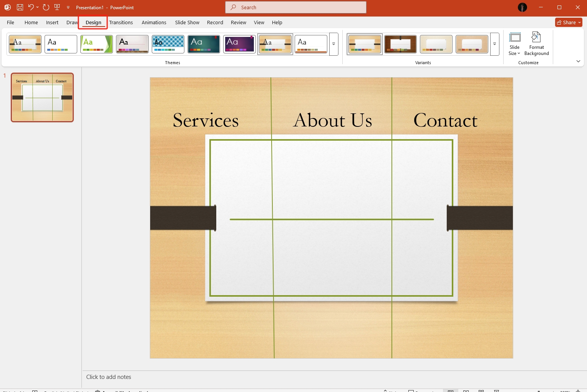Expand the Variants gallery More arrow
Image resolution: width=587 pixels, height=392 pixels.
[x=495, y=44]
